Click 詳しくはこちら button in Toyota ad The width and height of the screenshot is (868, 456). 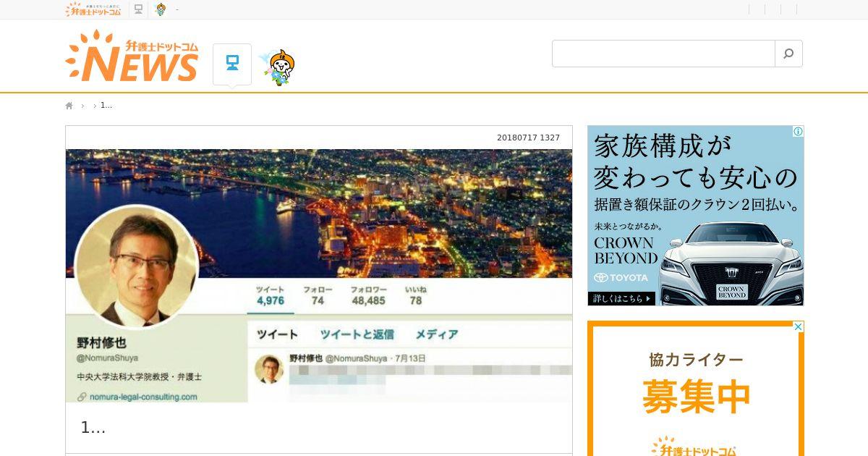(621, 298)
